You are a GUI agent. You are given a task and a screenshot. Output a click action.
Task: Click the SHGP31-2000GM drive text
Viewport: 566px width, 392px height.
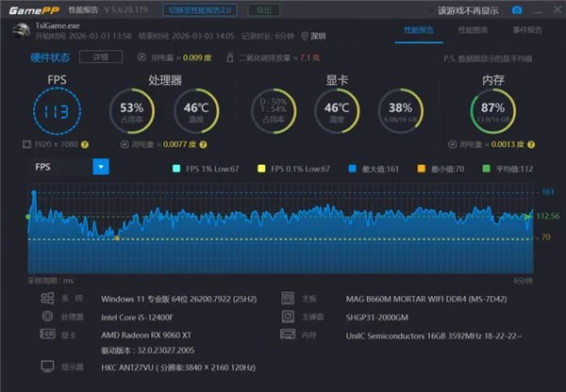(376, 318)
